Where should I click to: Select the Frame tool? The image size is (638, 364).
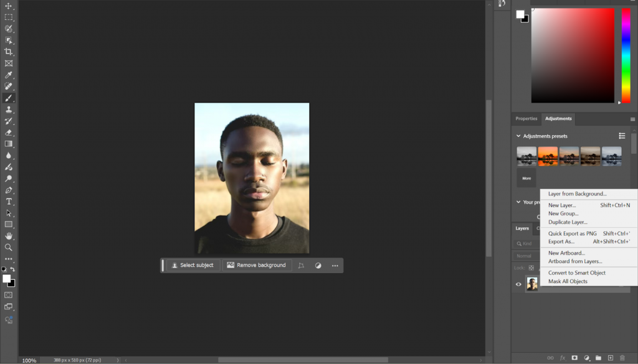(x=8, y=63)
